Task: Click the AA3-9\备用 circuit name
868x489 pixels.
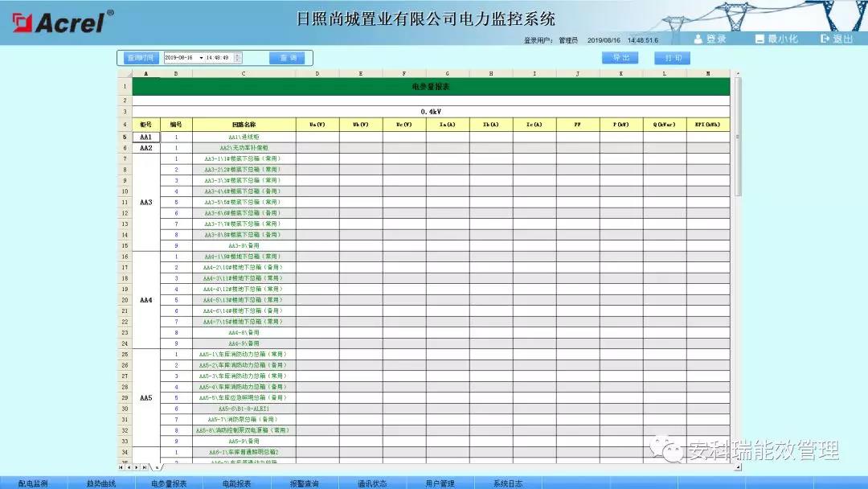Action: [244, 245]
